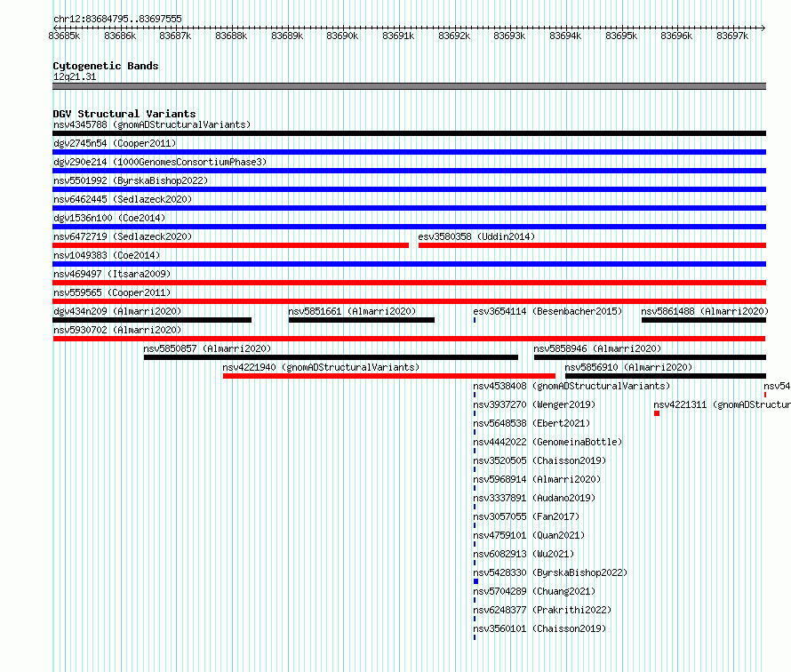
Task: Click the black bar of nsv4345788
Action: 409,133
